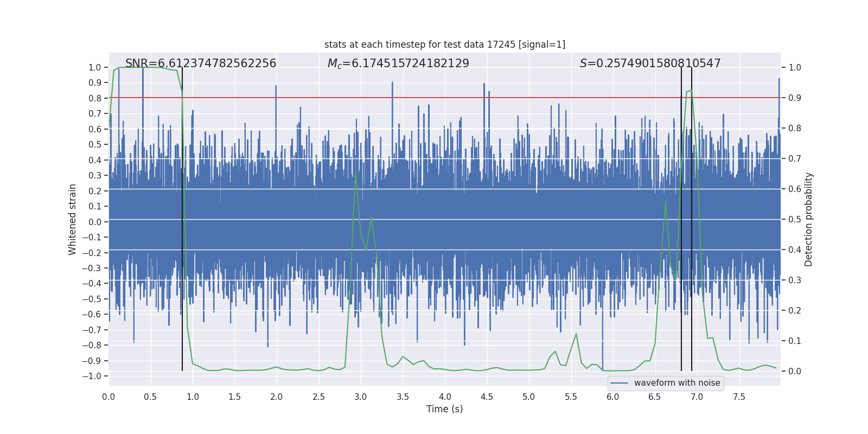Screen dimensions: 868x434
Task: Click the 'Detection probability' right axis label
Action: point(809,219)
